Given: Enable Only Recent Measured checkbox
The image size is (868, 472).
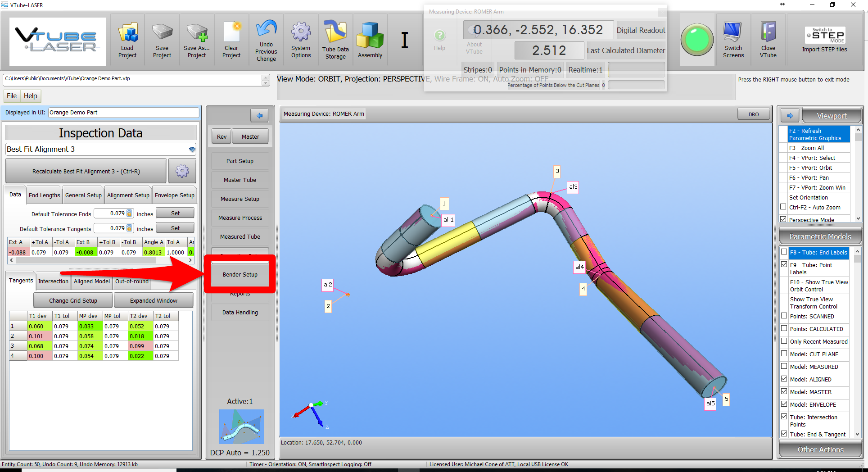Looking at the screenshot, I should tap(784, 341).
